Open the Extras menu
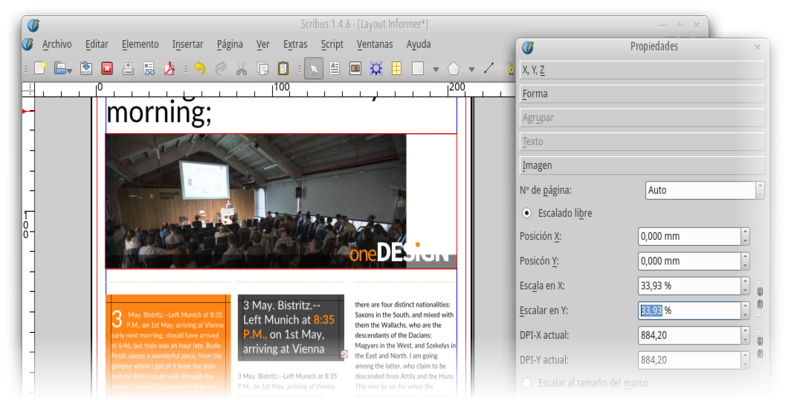This screenshot has width=800, height=400. pos(295,44)
